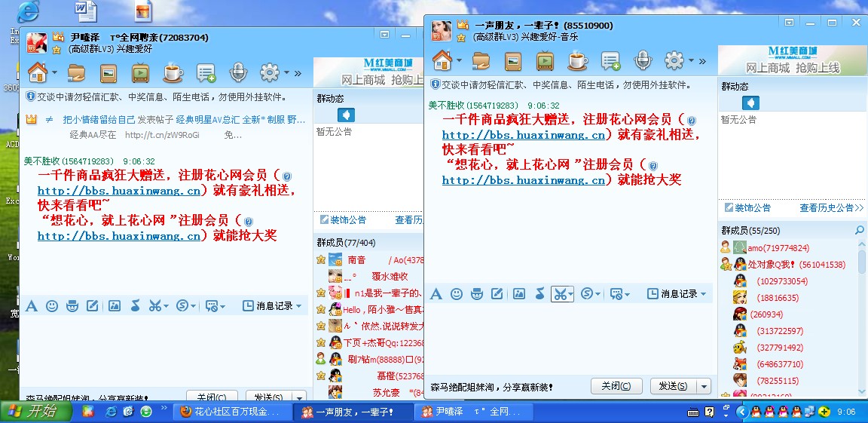Image resolution: width=868 pixels, height=423 pixels.
Task: Open the group home icon in 尹曦泽 window
Action: (x=38, y=72)
